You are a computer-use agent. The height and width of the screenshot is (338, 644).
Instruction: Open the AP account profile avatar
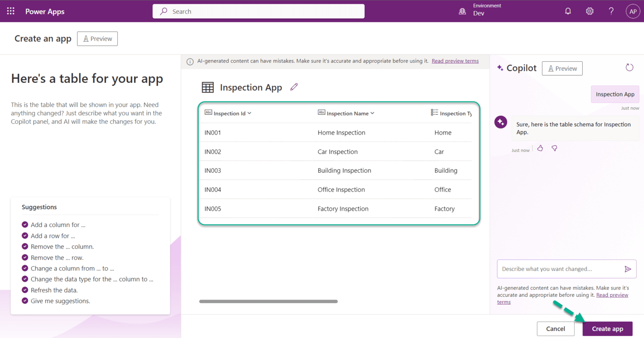(x=632, y=11)
